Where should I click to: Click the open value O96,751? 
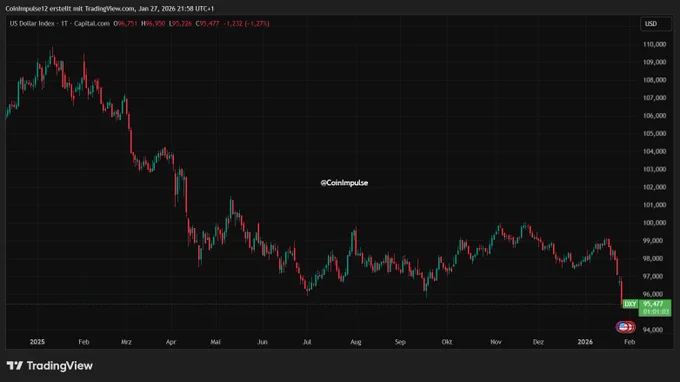click(x=125, y=23)
